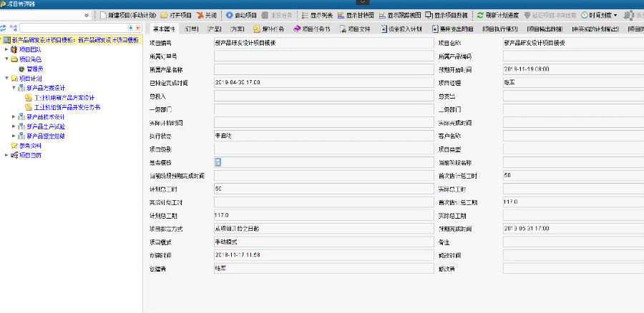Open the 项目文件 tab
Image resolution: width=644 pixels, height=313 pixels.
355,29
